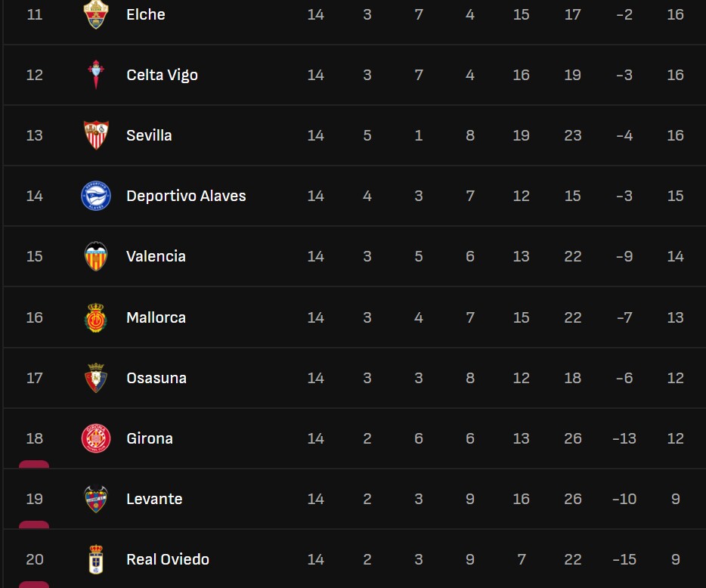Viewport: 706px width, 588px height.
Task: Click the Elche club crest icon
Action: [96, 14]
